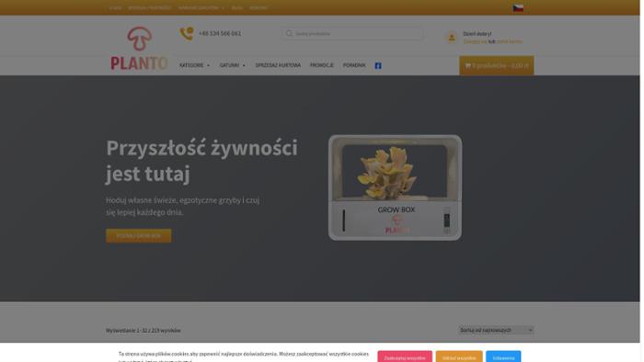Click the product search input field
The image size is (644, 362).
click(x=352, y=34)
